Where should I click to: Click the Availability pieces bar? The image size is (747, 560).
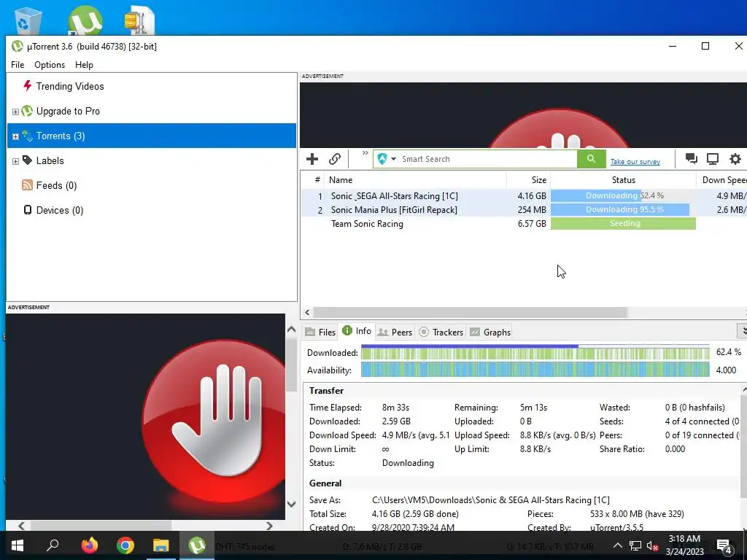coord(535,370)
